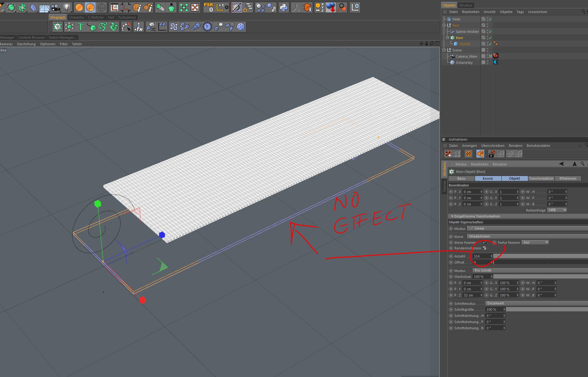
Task: Select the Würfel object in the tree
Action: (x=465, y=44)
